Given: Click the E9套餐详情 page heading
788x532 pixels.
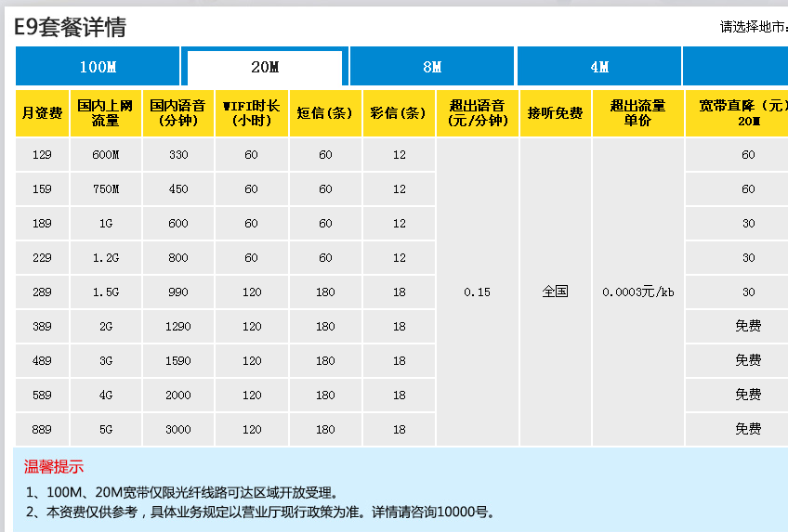Looking at the screenshot, I should (x=70, y=28).
